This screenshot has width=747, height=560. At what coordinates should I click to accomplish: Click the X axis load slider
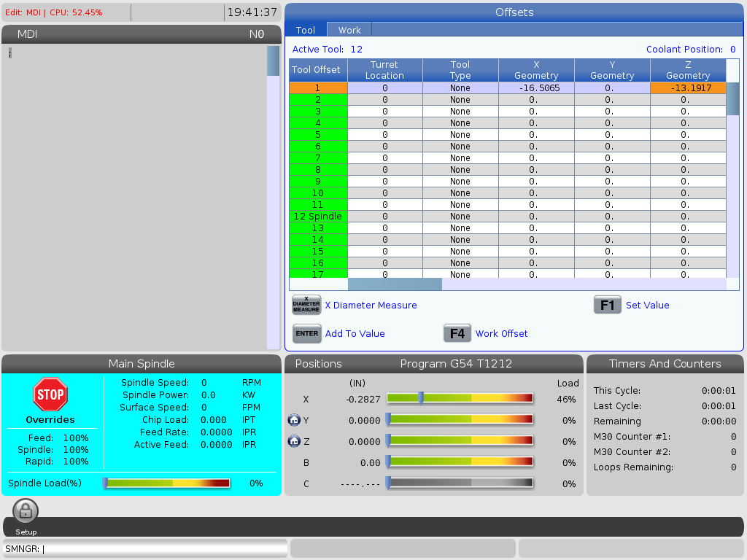pyautogui.click(x=460, y=398)
